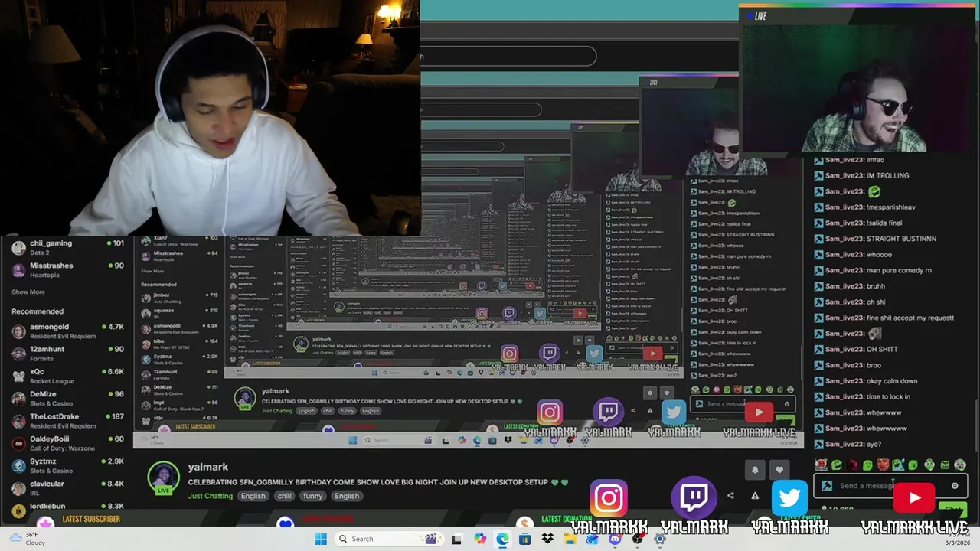Click the first red emote in chat emote row
Image resolution: width=980 pixels, height=551 pixels.
point(821,465)
